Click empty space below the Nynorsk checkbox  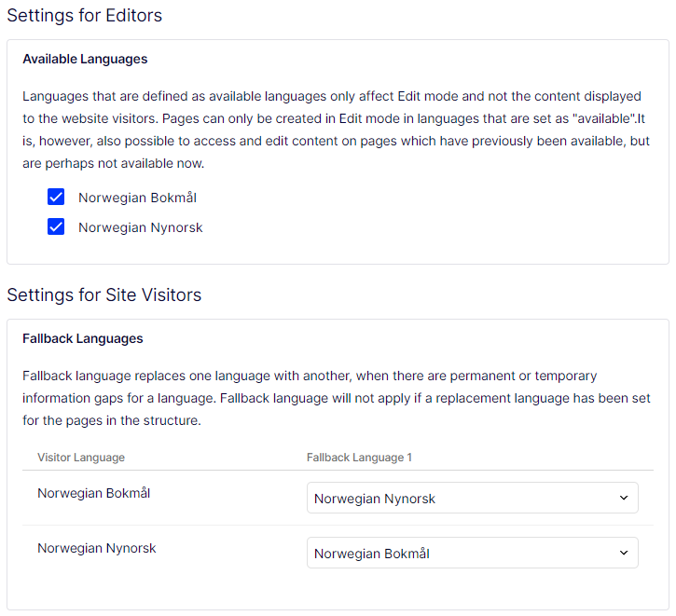[336, 252]
